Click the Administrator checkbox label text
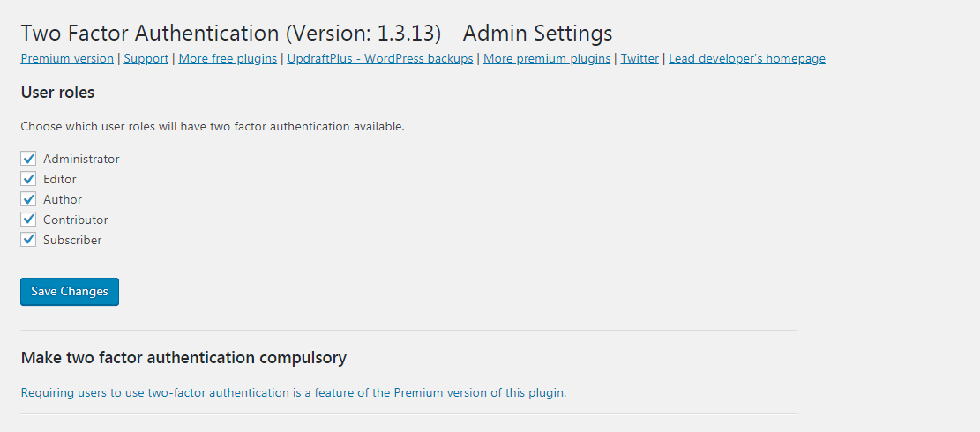 pos(81,160)
